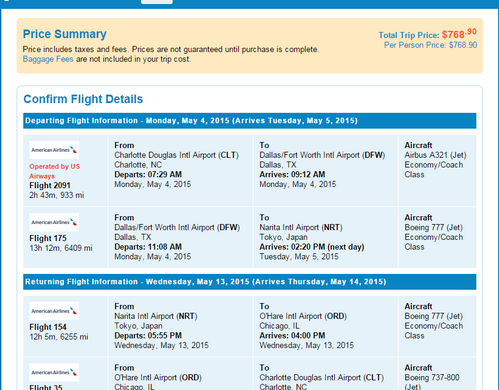The width and height of the screenshot is (499, 390).
Task: Click American Airlines logo for Flight 154
Action: click(x=54, y=311)
